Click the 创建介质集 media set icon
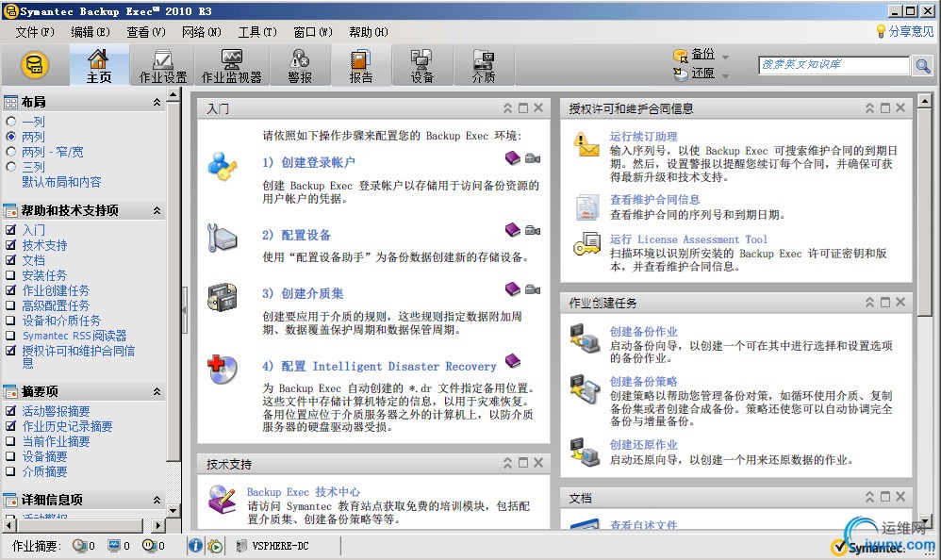Viewport: 941px width, 560px height. pos(222,297)
